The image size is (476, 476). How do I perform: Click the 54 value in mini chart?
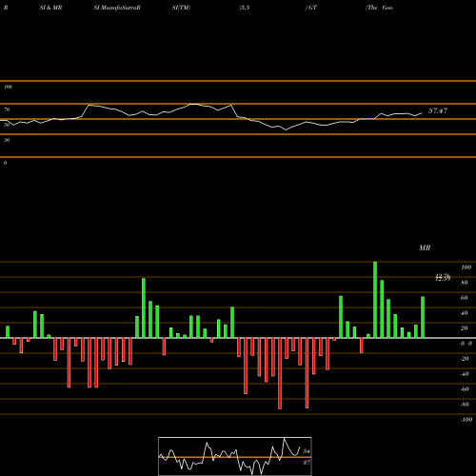(307, 451)
